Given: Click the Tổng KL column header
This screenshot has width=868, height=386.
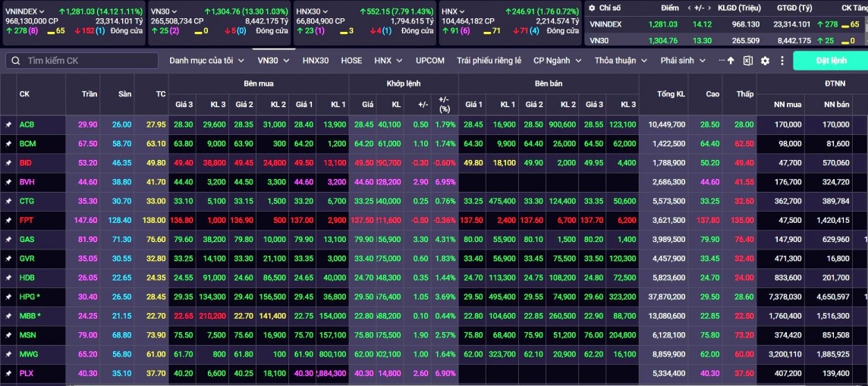Looking at the screenshot, I should pos(671,94).
